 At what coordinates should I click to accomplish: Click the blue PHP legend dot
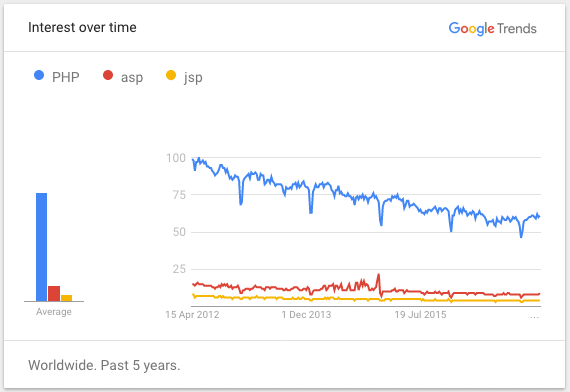point(39,75)
